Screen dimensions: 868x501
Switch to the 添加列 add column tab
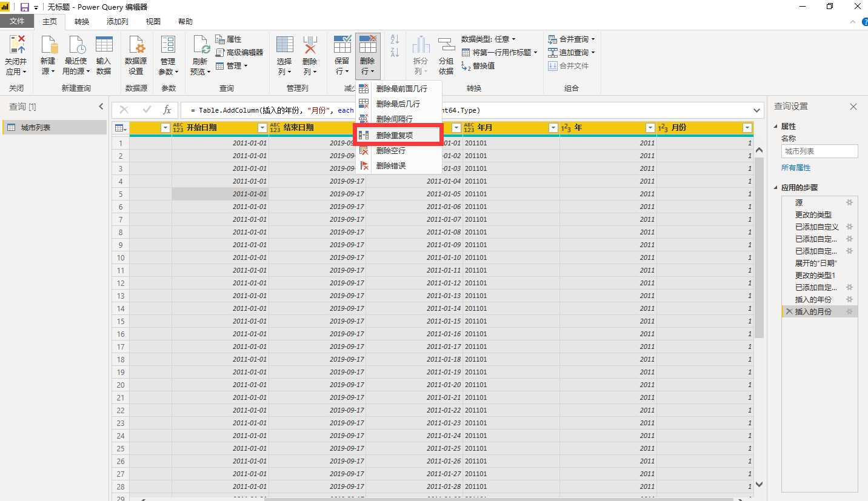pos(117,22)
